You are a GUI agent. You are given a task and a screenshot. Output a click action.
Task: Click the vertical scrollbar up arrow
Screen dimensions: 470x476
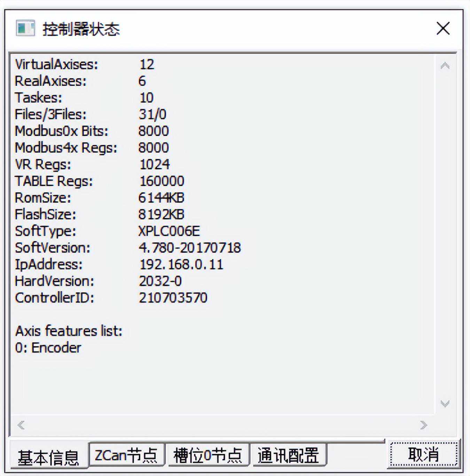[445, 66]
